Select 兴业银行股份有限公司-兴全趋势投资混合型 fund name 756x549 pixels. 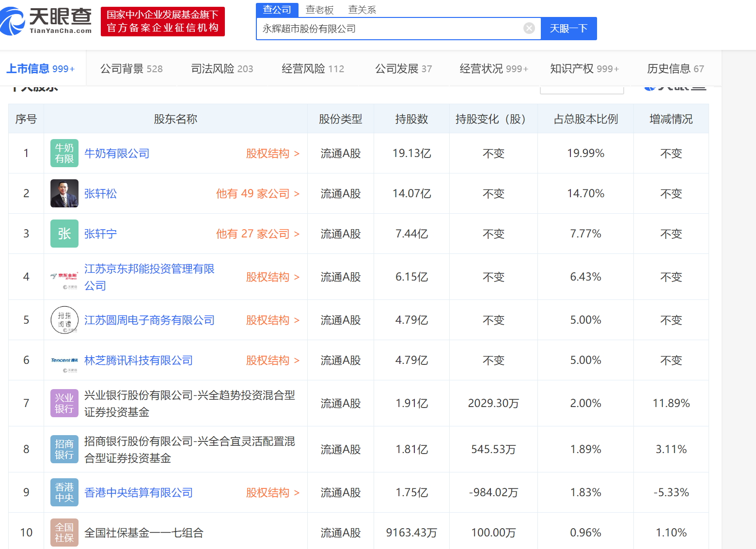[189, 404]
